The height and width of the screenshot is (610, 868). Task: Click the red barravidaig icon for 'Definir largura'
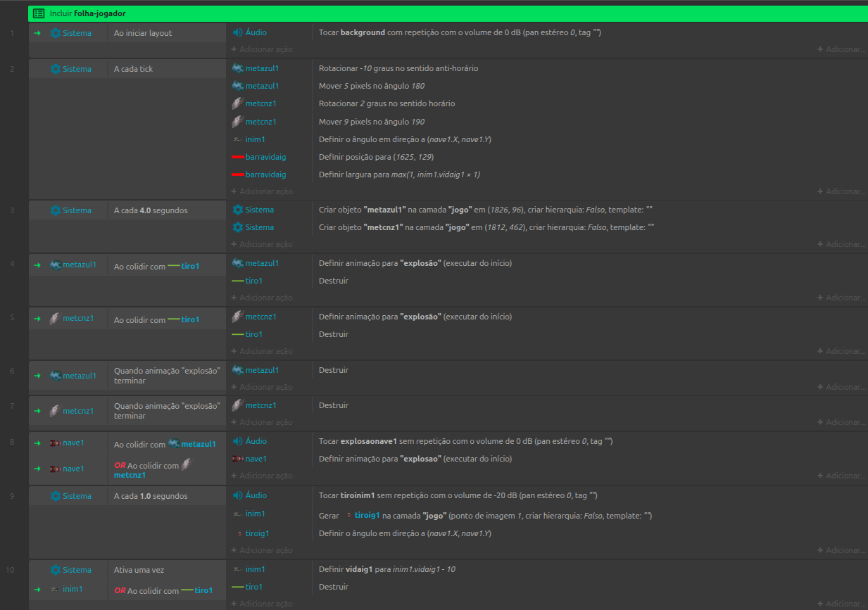point(238,174)
